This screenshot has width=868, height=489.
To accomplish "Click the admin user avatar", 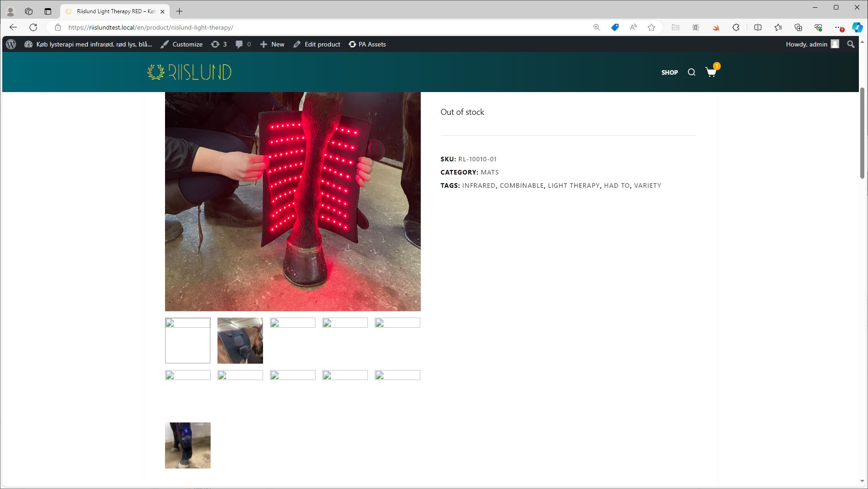I will pyautogui.click(x=835, y=44).
